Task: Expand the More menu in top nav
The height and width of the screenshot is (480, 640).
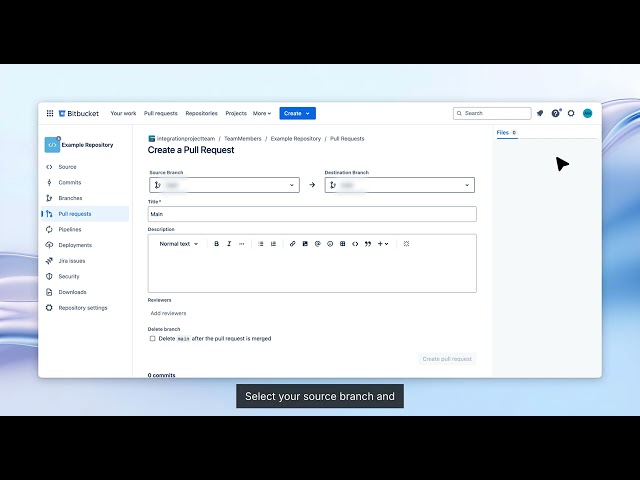Action: pos(262,113)
